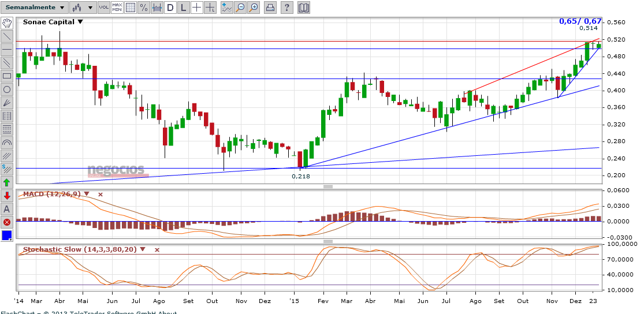
Task: Toggle the MAX MIN markers
Action: [x=117, y=8]
